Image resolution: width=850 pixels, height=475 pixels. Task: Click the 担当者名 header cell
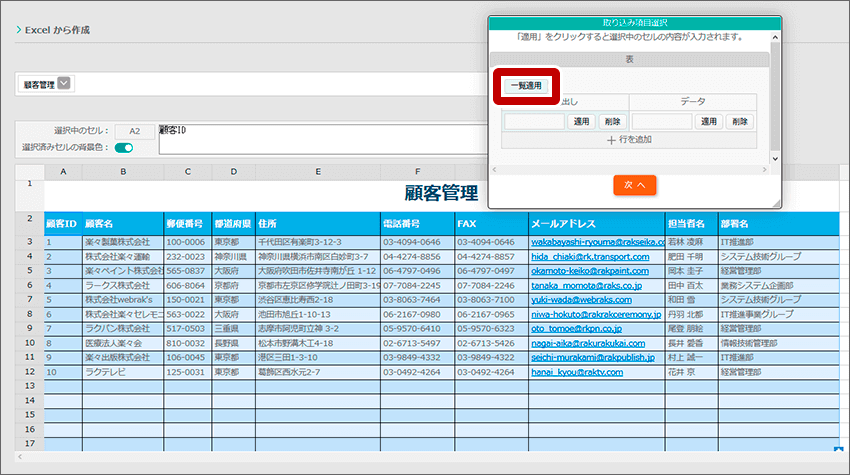click(692, 223)
